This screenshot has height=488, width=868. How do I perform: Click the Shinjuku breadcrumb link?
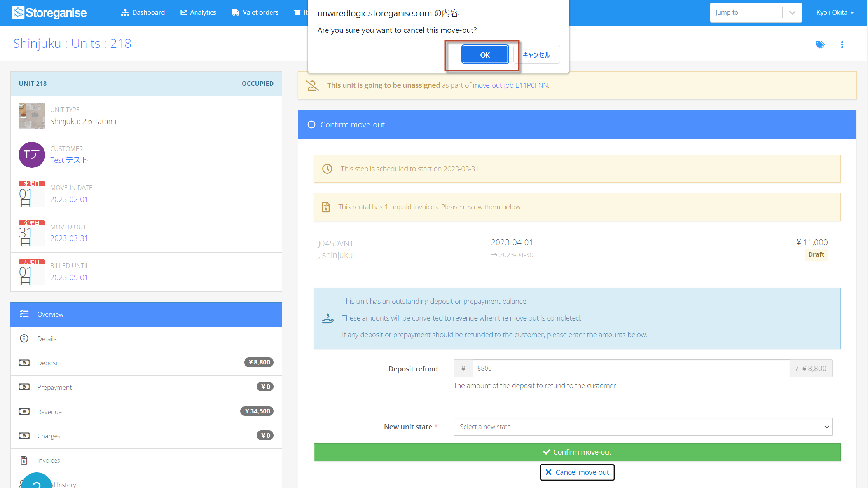tap(37, 43)
